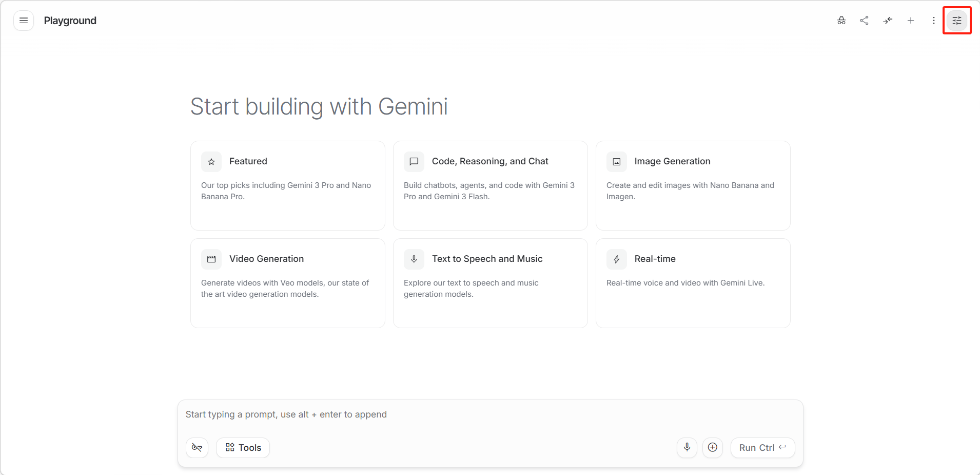
Task: Open the Video Generation card title
Action: click(x=267, y=259)
